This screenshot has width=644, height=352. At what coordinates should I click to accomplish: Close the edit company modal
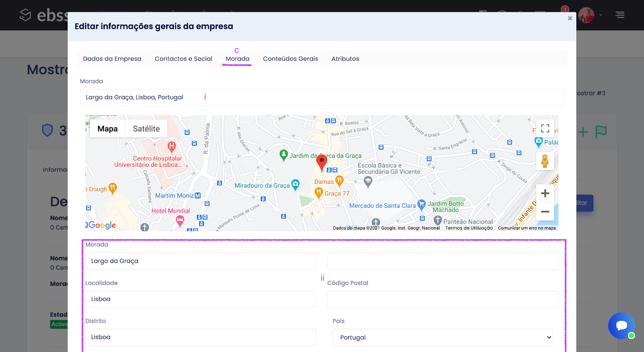click(570, 18)
